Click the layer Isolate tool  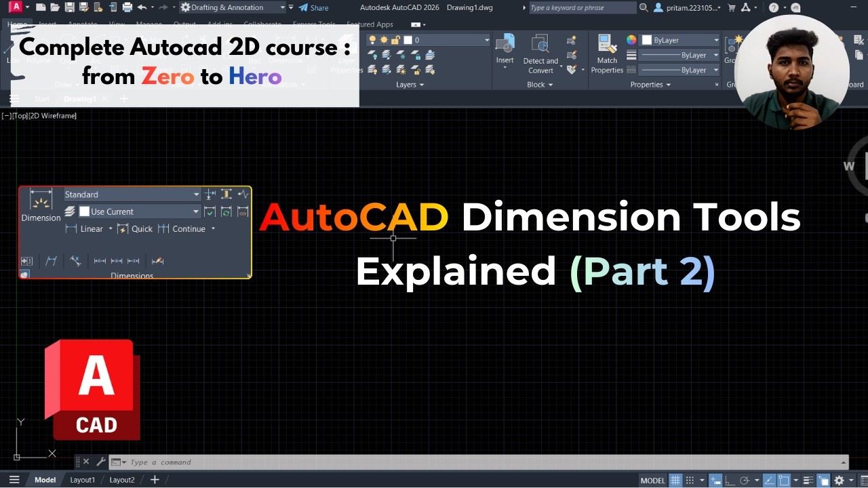387,55
